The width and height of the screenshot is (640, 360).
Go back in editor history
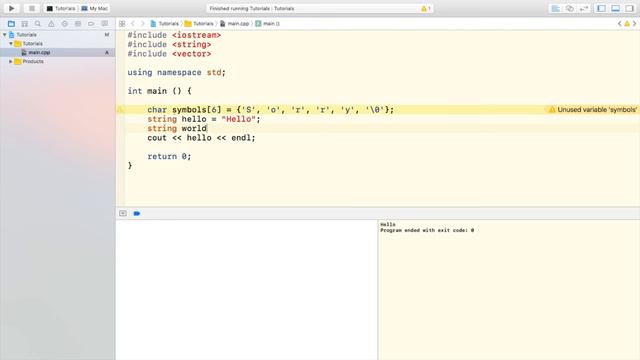133,24
